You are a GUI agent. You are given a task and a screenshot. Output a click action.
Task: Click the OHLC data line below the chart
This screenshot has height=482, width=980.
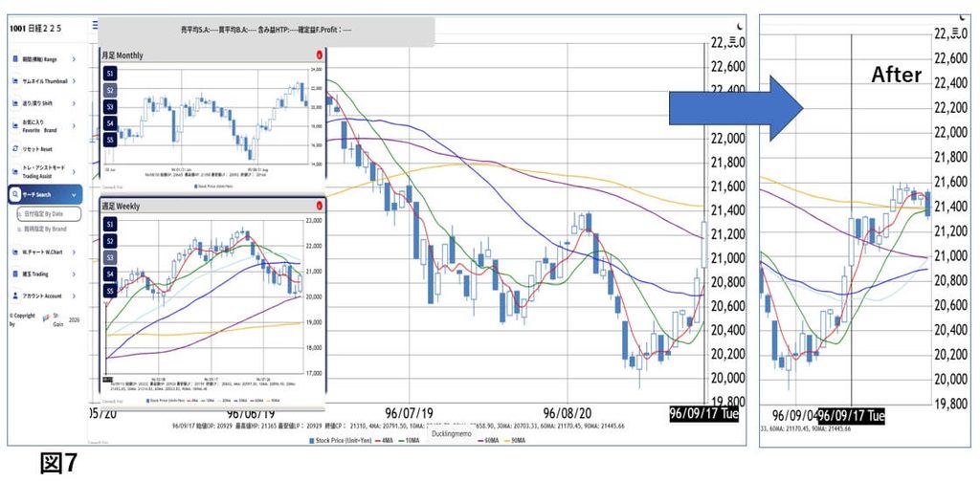click(399, 426)
